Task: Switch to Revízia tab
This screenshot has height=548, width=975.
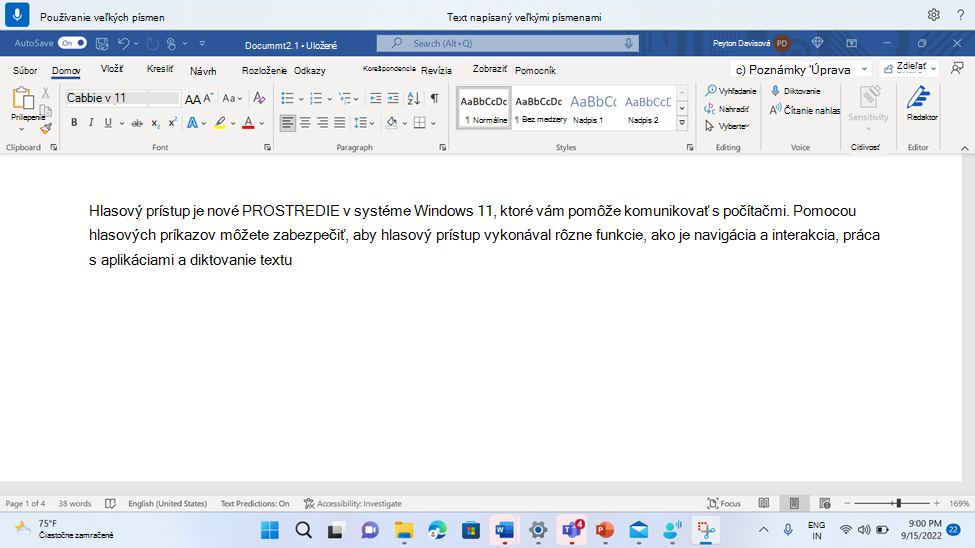Action: point(437,70)
